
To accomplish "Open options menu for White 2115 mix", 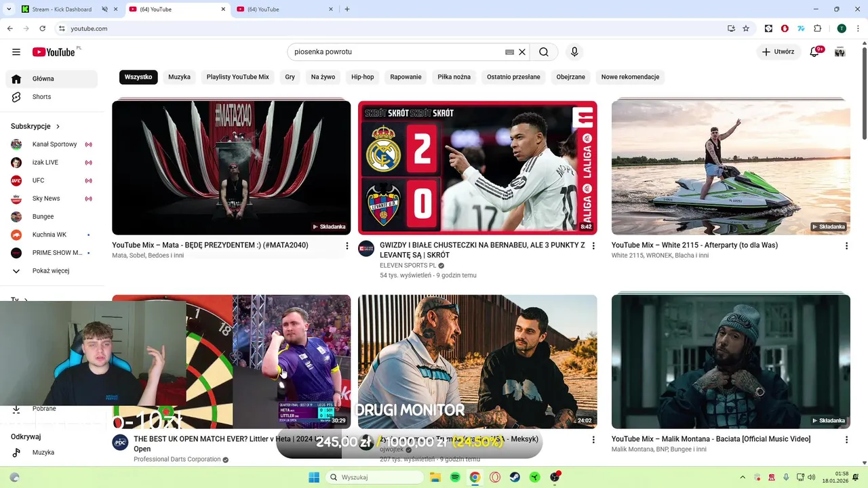I will point(846,246).
